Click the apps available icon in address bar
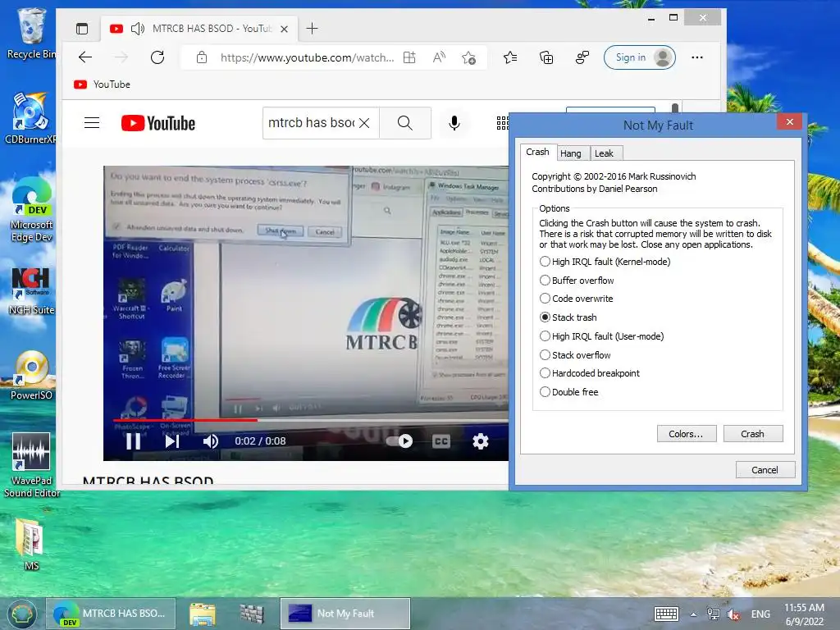 point(409,57)
